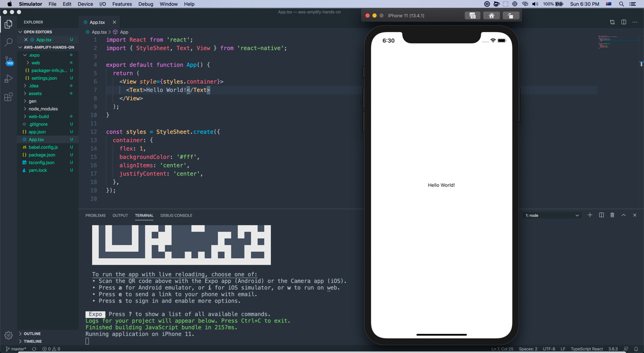This screenshot has width=644, height=353.
Task: Create a new terminal with the plus icon
Action: click(590, 215)
